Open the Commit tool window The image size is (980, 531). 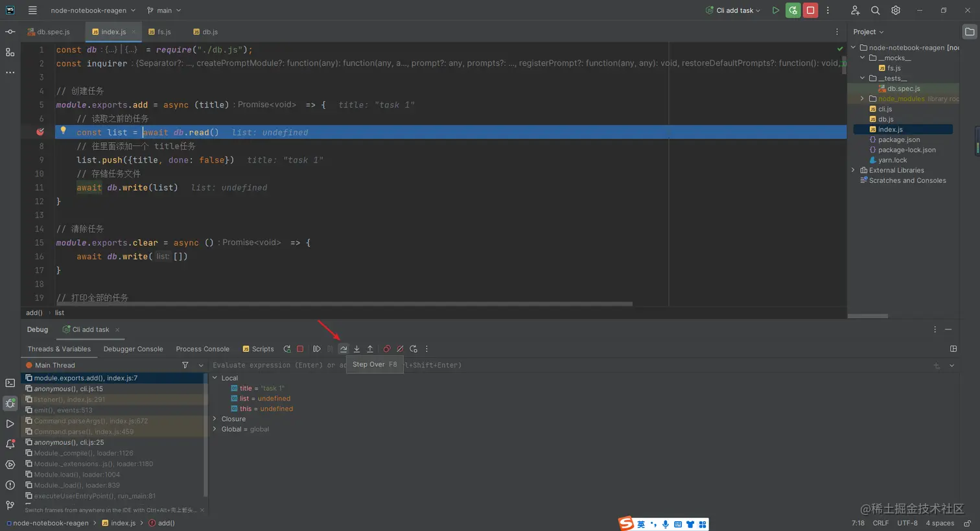click(10, 32)
